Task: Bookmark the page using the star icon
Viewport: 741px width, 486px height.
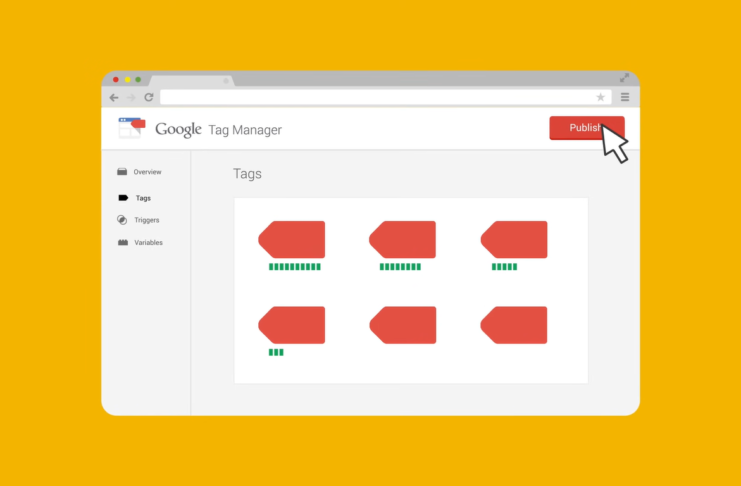Action: click(x=600, y=97)
